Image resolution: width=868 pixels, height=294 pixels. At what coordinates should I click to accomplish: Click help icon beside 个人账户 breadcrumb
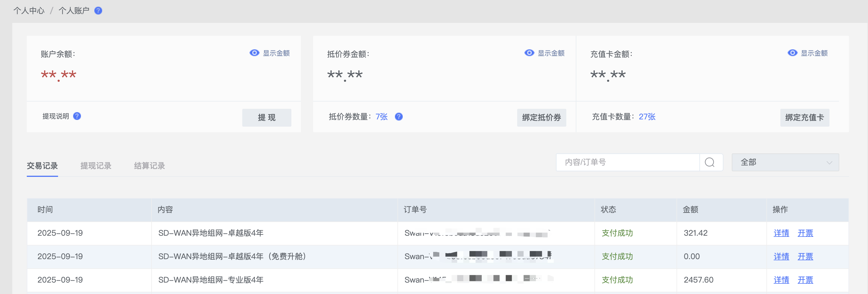(x=98, y=11)
